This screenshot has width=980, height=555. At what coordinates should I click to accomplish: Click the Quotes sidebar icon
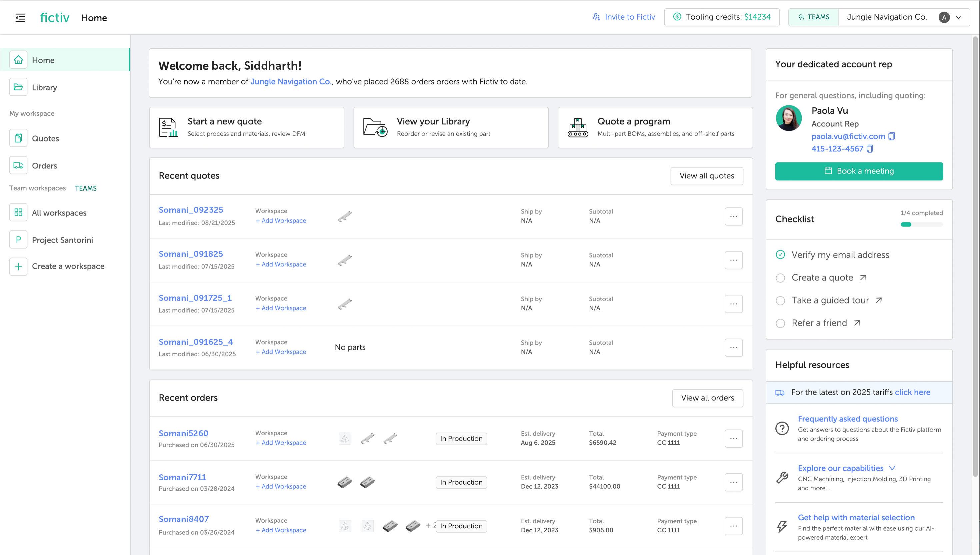(18, 138)
